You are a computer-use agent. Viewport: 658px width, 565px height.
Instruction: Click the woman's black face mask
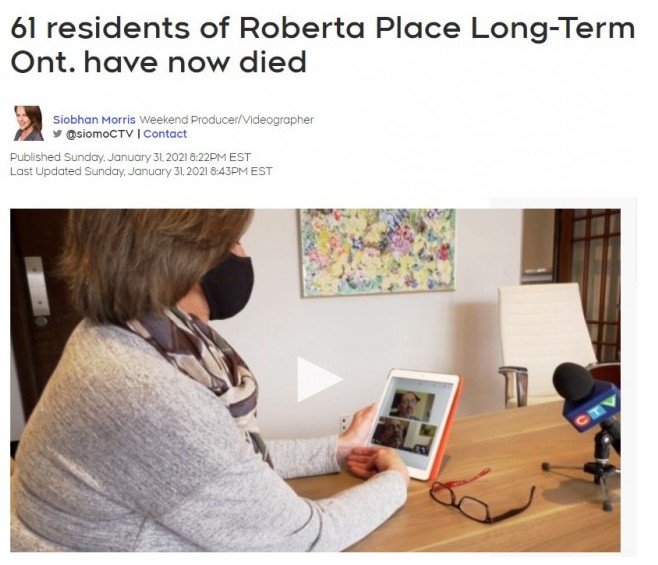coord(228,286)
